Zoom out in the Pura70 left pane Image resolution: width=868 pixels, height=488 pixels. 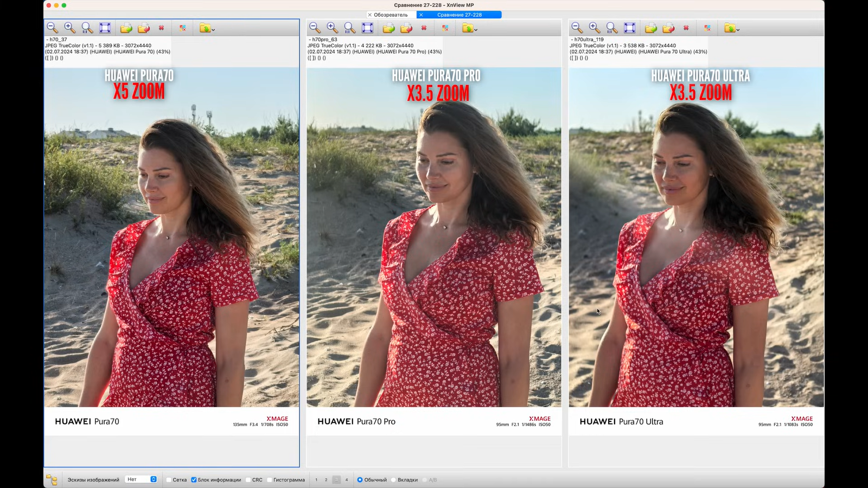(52, 28)
